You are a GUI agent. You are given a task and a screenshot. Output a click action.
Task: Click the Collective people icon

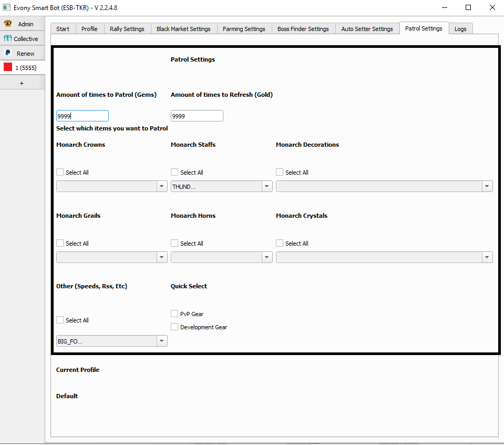(8, 38)
